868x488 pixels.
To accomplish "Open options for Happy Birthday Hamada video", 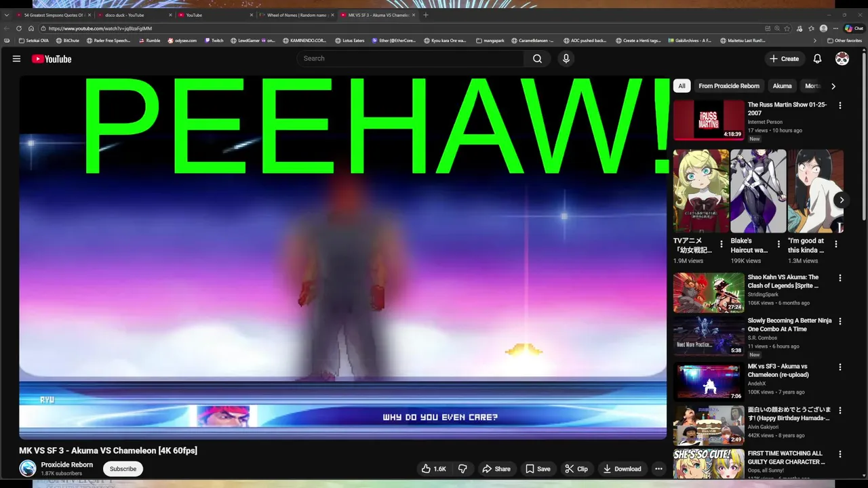I will [x=840, y=411].
